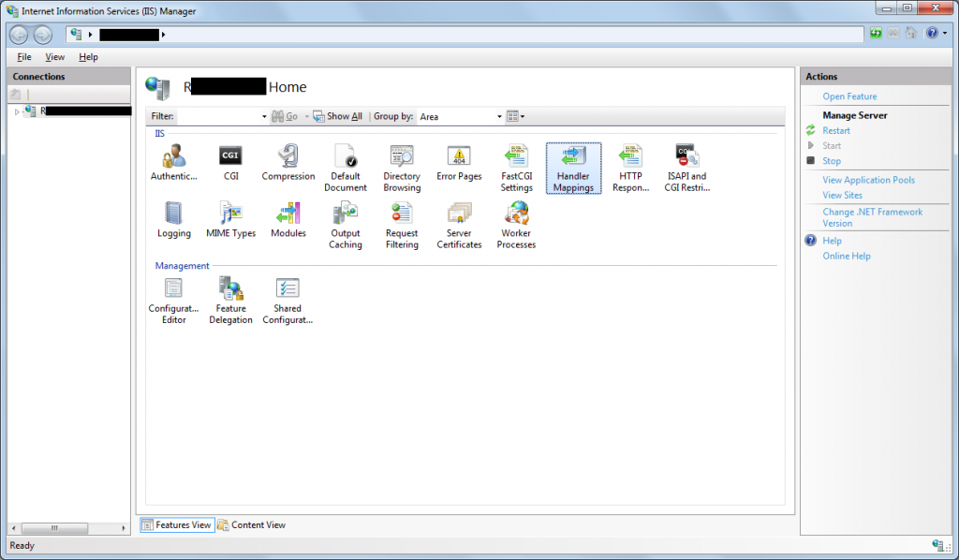Open the Default Document feature
This screenshot has width=959, height=560.
(345, 169)
